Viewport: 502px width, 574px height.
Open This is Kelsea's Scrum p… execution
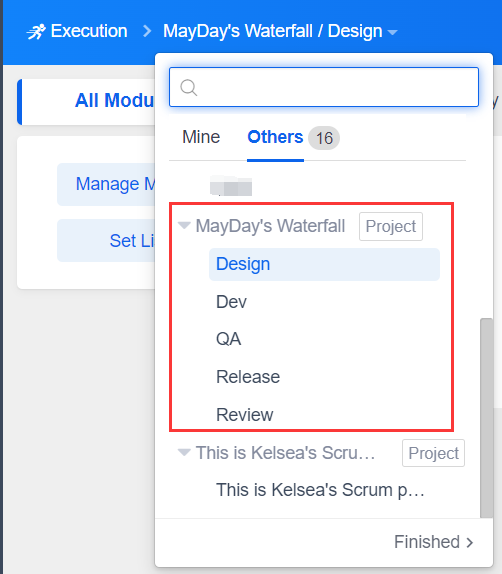[320, 490]
